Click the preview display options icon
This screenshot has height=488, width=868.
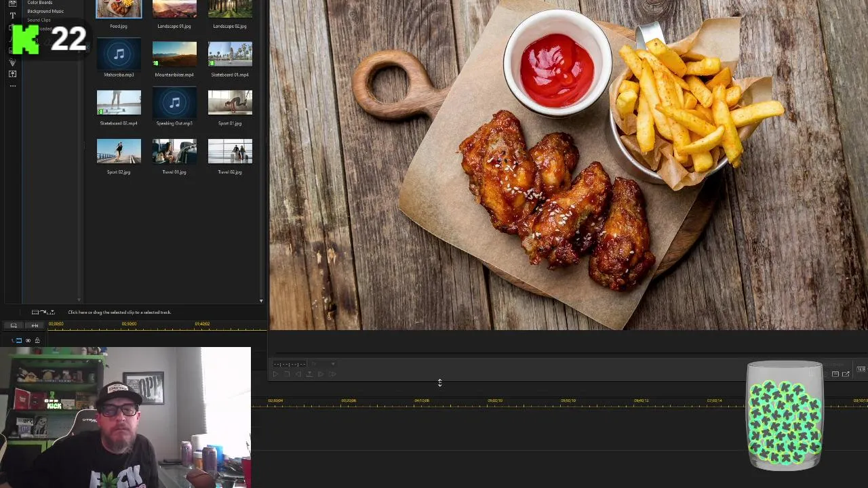tap(835, 374)
